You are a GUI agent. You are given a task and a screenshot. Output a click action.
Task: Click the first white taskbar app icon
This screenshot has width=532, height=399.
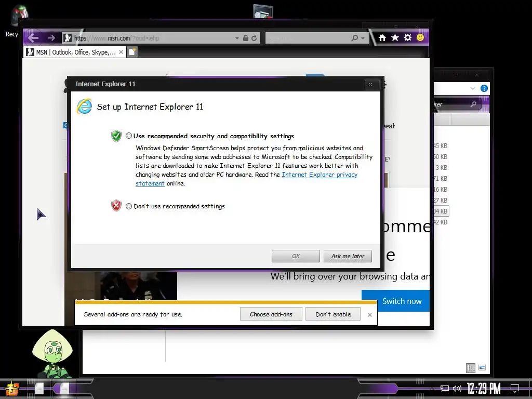click(39, 389)
